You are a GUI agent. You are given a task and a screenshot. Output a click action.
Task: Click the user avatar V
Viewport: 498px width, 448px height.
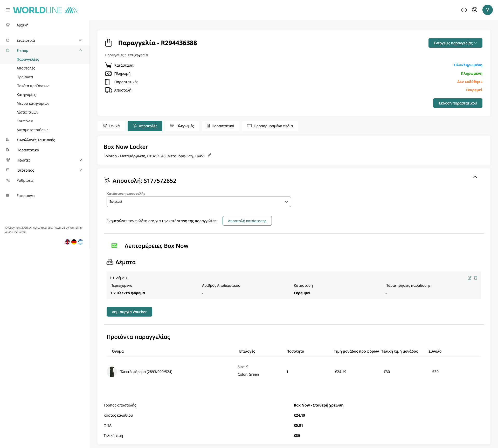pos(487,10)
